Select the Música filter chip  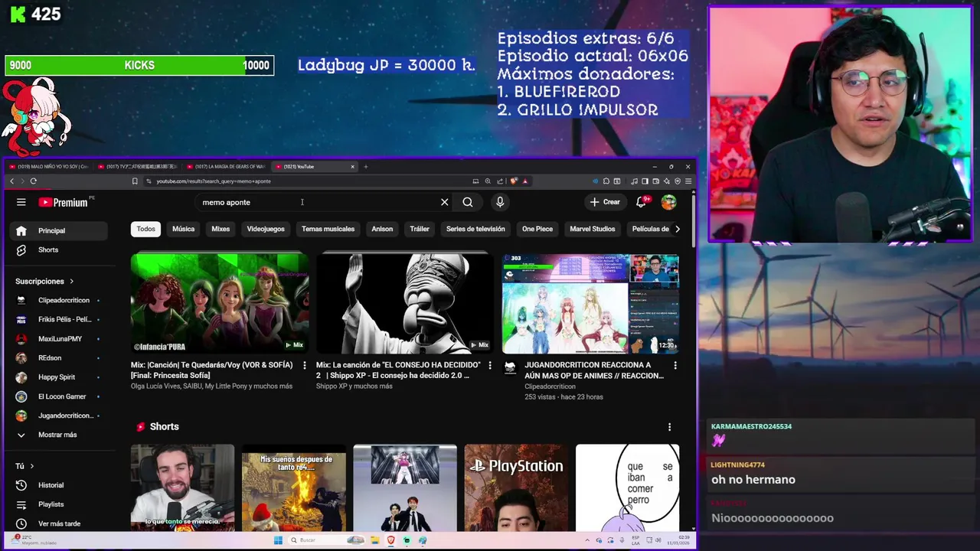183,229
